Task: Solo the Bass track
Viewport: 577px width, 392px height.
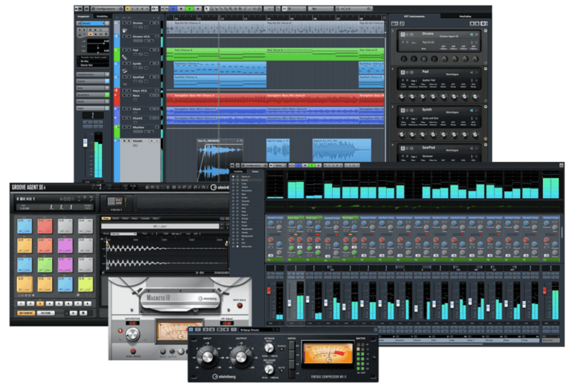Action: pyautogui.click(x=130, y=97)
